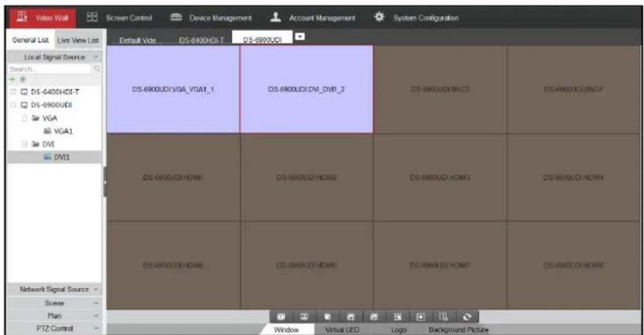The height and width of the screenshot is (335, 644).
Task: Select the HDMI4 screen cell
Action: pyautogui.click(x=573, y=177)
